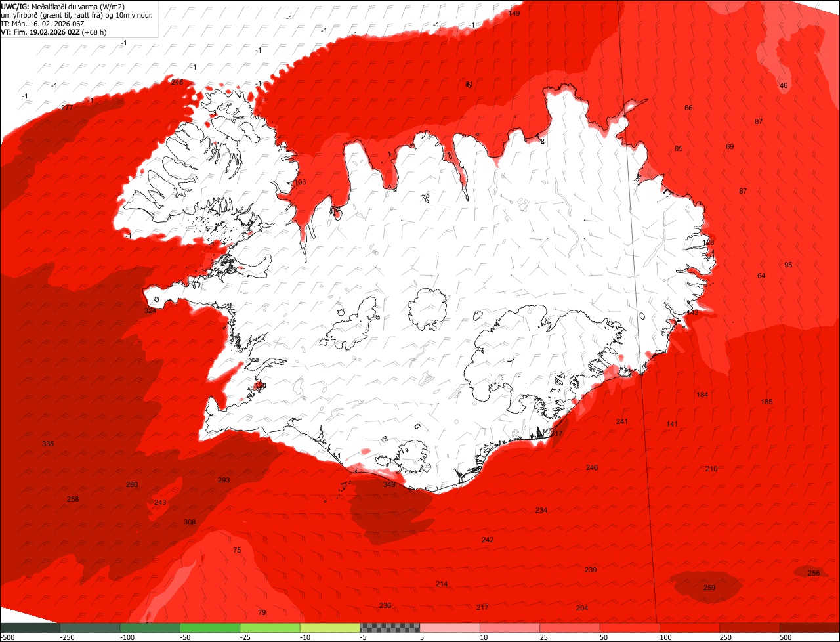
Task: Click the map value '324' at the Snæfellsnes tip
Action: (x=150, y=310)
